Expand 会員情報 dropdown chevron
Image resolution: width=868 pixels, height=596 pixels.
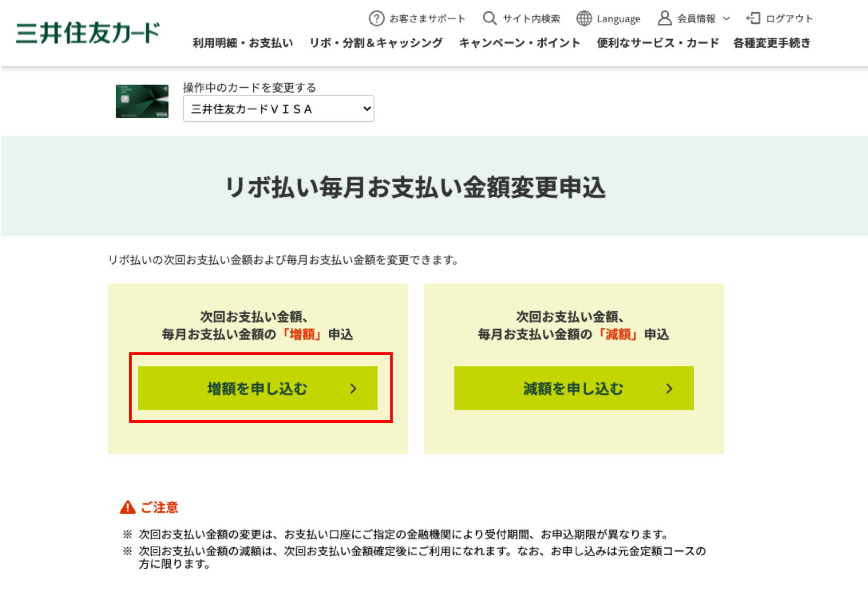pyautogui.click(x=727, y=19)
